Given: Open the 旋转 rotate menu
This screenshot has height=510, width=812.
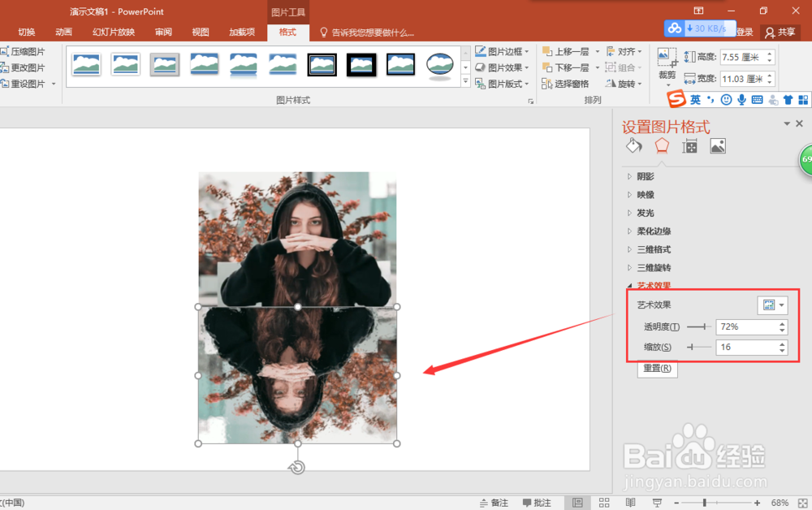Looking at the screenshot, I should click(624, 84).
